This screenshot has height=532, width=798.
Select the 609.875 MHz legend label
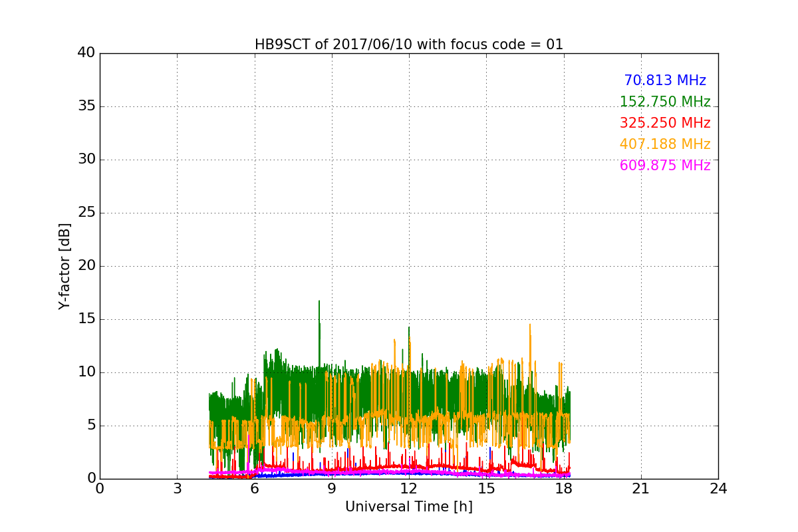(665, 166)
